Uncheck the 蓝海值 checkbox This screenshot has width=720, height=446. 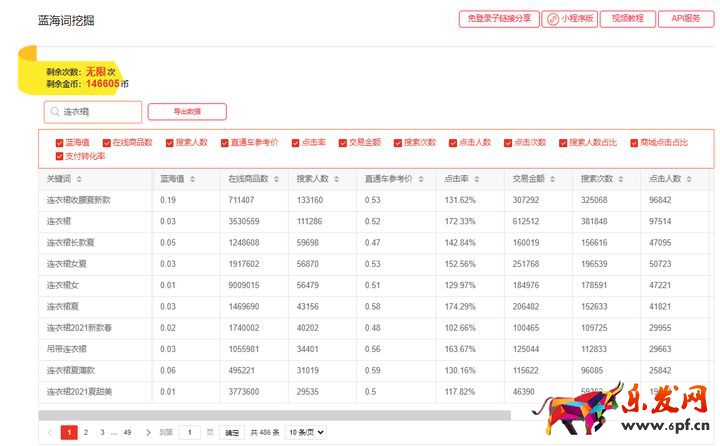(x=59, y=143)
